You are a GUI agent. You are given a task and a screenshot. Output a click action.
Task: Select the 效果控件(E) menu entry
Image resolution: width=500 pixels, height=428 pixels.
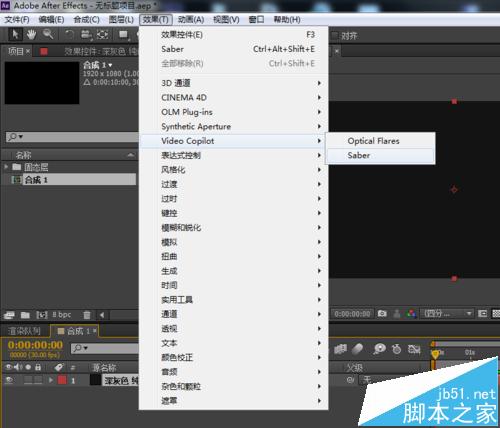pos(233,35)
